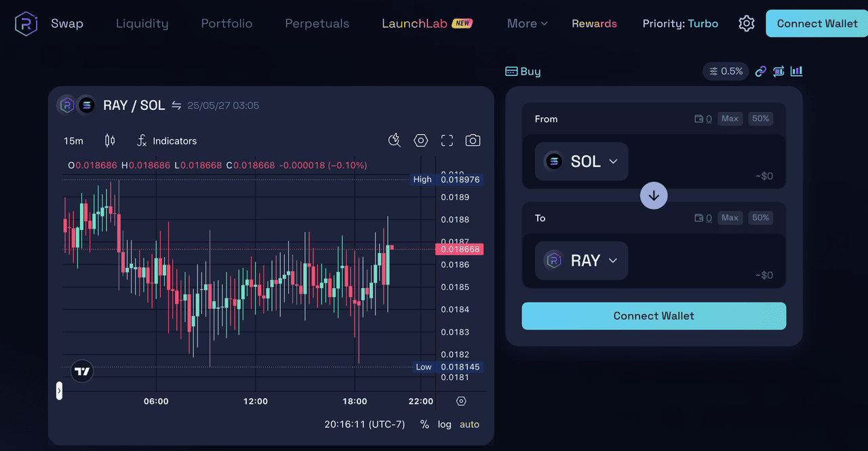The width and height of the screenshot is (868, 451).
Task: Click the wallet balance in To box
Action: [x=703, y=218]
